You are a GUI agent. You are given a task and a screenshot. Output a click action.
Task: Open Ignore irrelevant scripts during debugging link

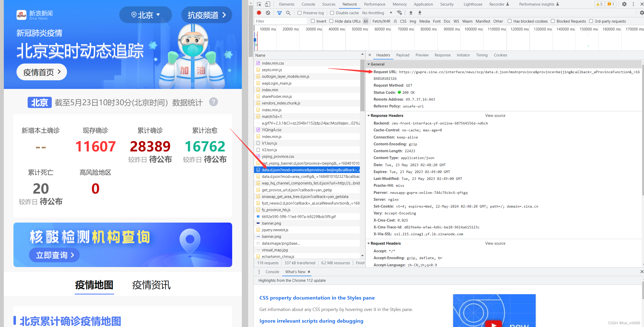click(x=311, y=321)
